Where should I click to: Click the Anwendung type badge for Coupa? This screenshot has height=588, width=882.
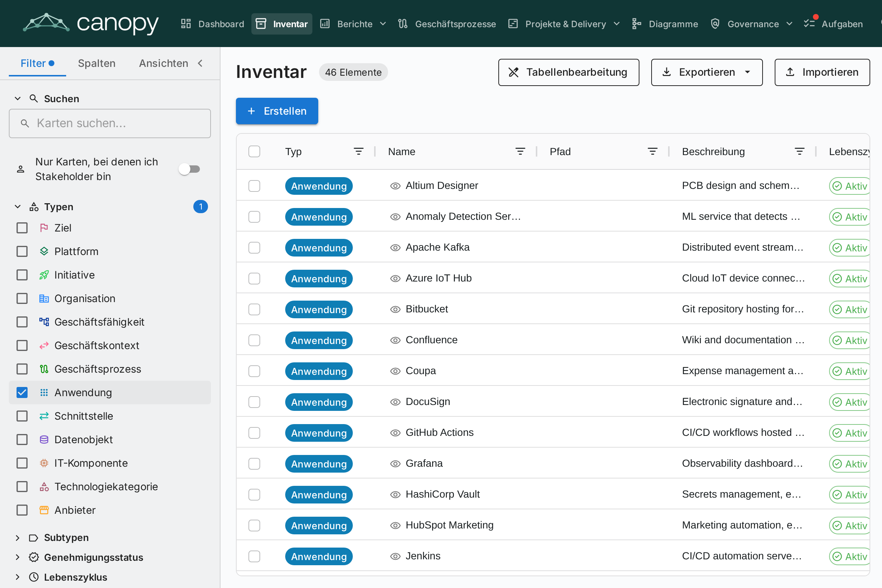click(x=319, y=371)
